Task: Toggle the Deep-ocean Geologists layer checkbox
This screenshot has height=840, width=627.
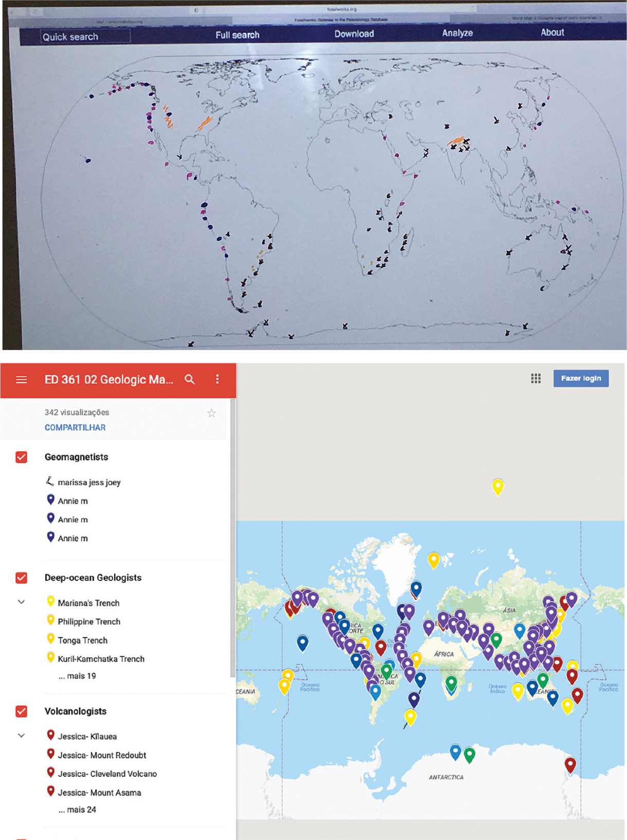Action: (x=21, y=578)
